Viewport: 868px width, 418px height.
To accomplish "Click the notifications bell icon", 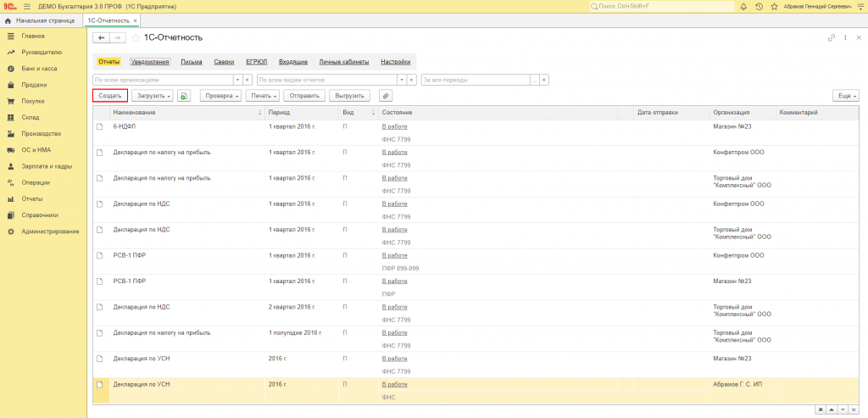I will click(743, 6).
